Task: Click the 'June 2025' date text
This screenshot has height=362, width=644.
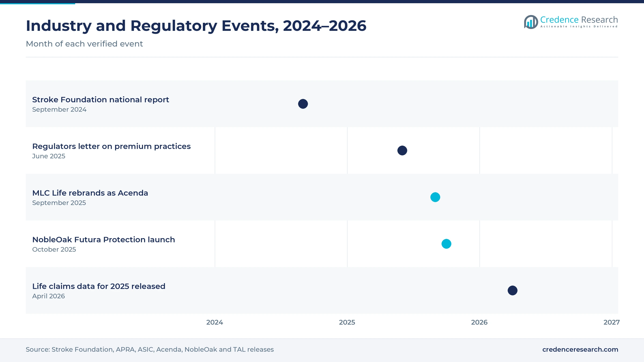Action: [x=49, y=156]
